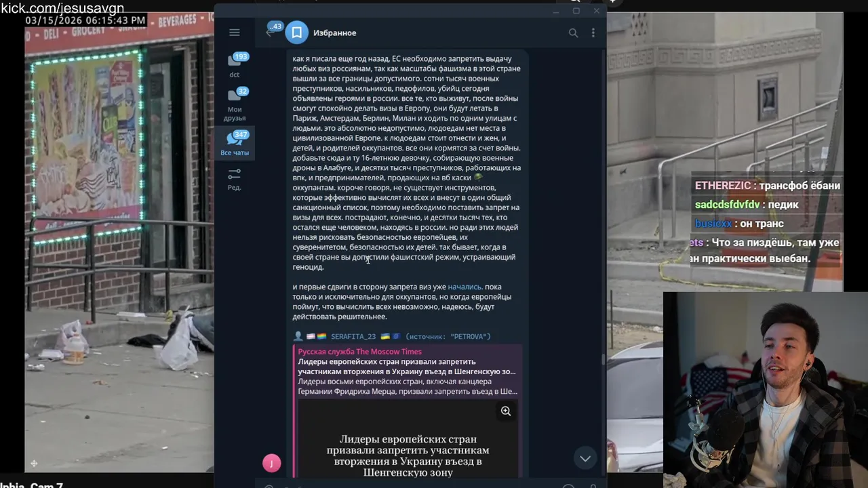
Task: Open the three-dot chat options menu
Action: 593,33
